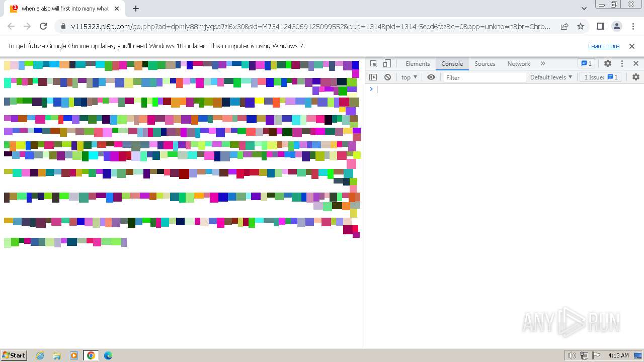Click the 4:13 AM system clock
Viewport: 644px width, 362px height.
(618, 355)
